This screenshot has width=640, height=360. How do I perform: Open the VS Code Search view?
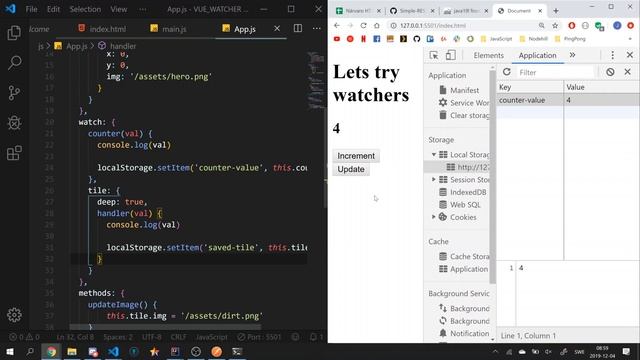14,63
